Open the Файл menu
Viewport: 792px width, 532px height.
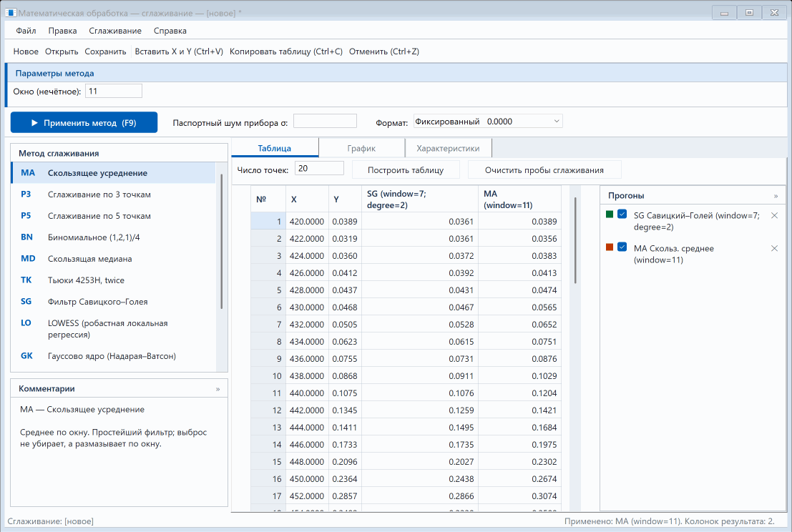[x=26, y=31]
